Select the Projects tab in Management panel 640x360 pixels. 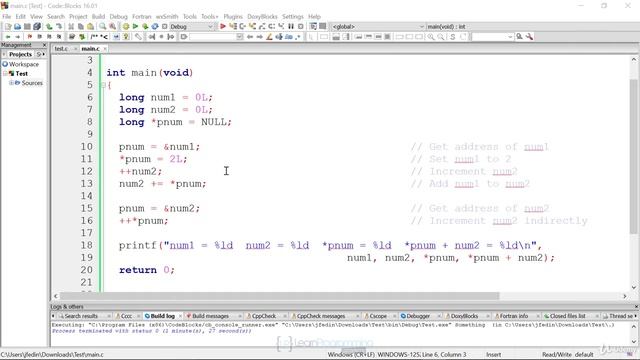tap(20, 54)
